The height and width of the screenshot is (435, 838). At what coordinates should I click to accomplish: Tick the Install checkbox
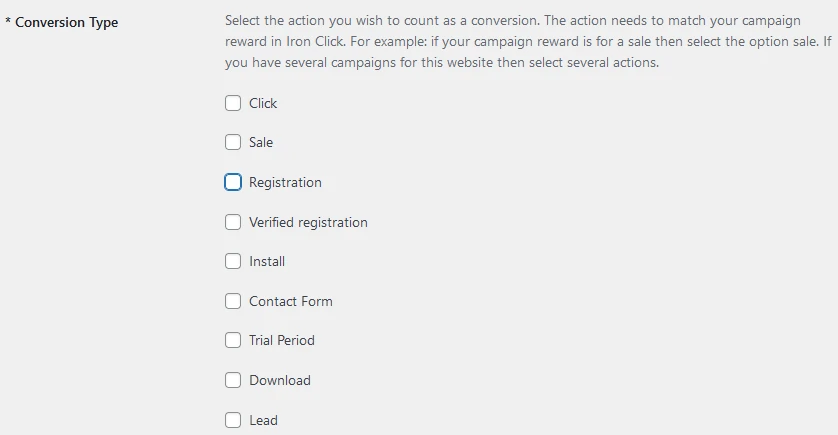233,261
